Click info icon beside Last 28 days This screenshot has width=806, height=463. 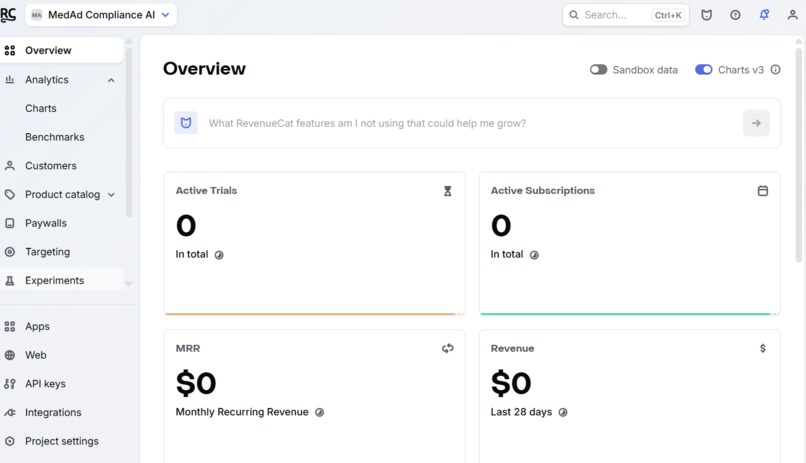[x=563, y=413]
